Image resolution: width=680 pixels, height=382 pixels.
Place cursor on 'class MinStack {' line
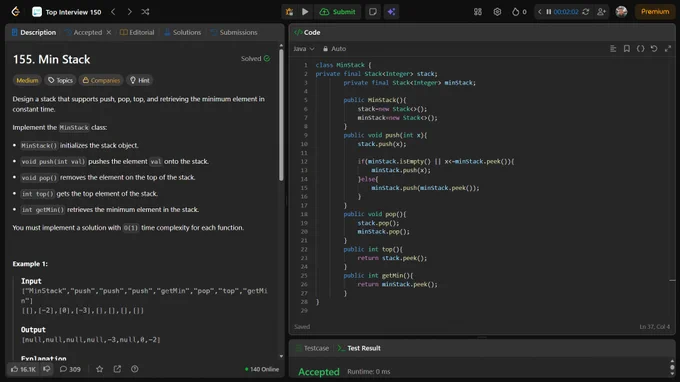pyautogui.click(x=343, y=65)
